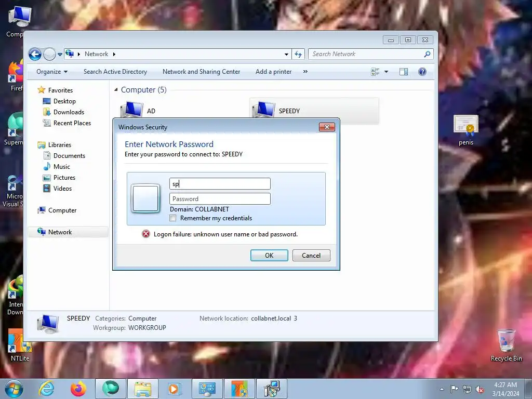
Task: Click the Windows Explorer taskbar button
Action: 143,389
